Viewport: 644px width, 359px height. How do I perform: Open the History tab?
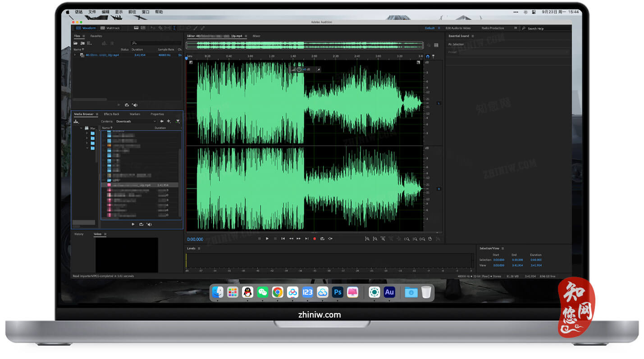tap(79, 234)
